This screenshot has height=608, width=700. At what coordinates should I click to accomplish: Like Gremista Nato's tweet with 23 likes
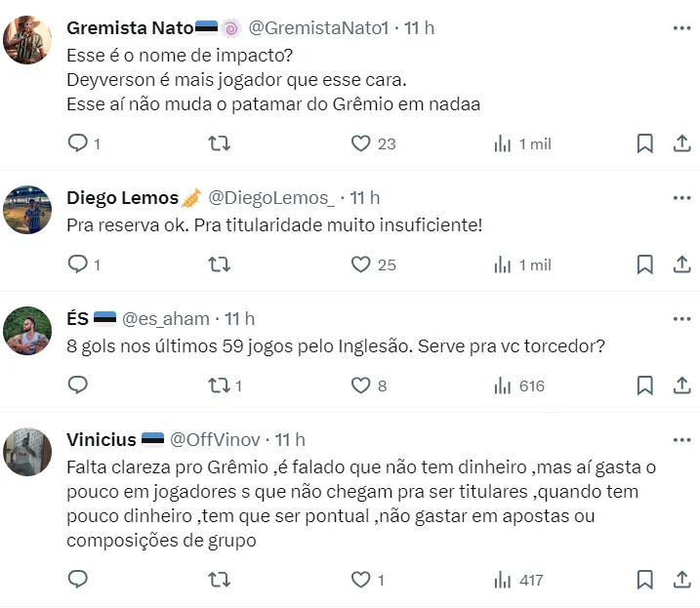(x=361, y=143)
